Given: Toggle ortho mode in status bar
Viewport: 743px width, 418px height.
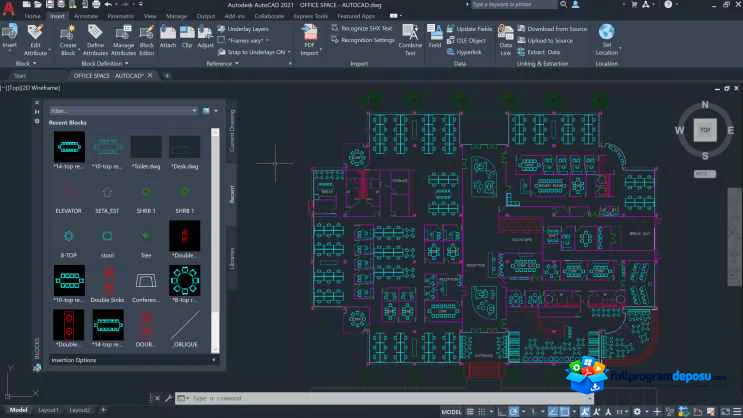Looking at the screenshot, I should coord(502,412).
